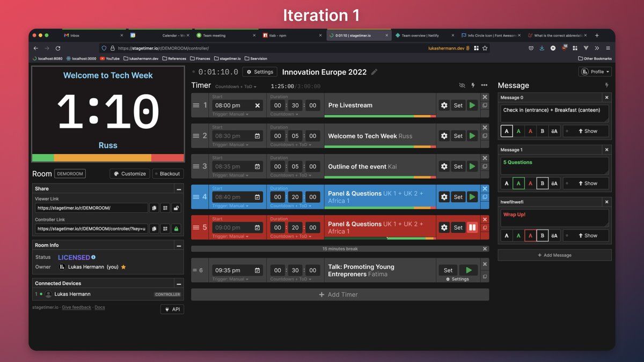
Task: Show the Wrap Up! message
Action: click(586, 235)
